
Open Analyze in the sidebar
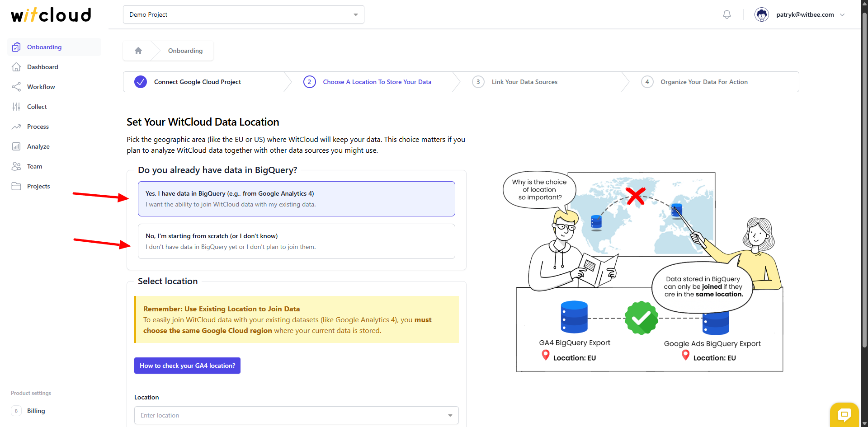[x=54, y=146]
